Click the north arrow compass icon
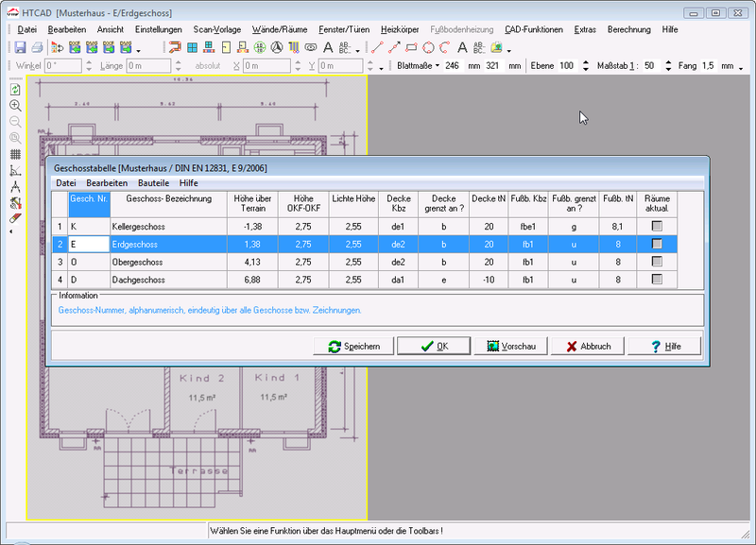756x545 pixels. pyautogui.click(x=276, y=47)
